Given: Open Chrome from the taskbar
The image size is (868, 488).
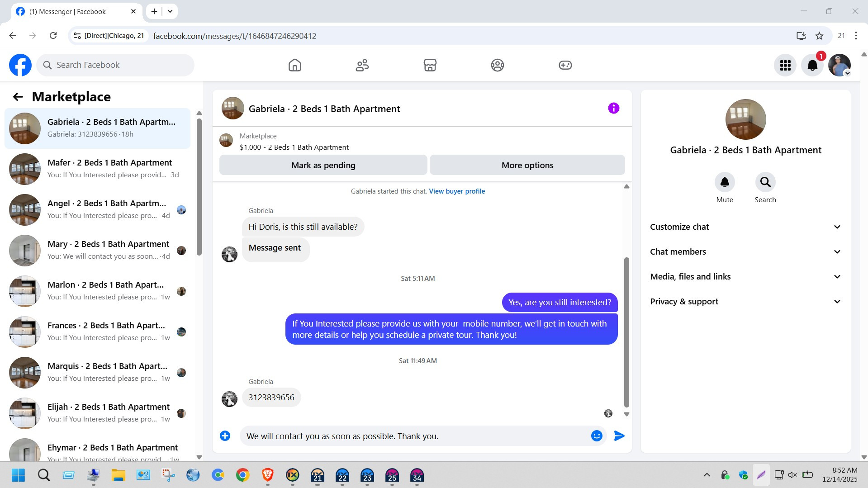Looking at the screenshot, I should point(242,475).
